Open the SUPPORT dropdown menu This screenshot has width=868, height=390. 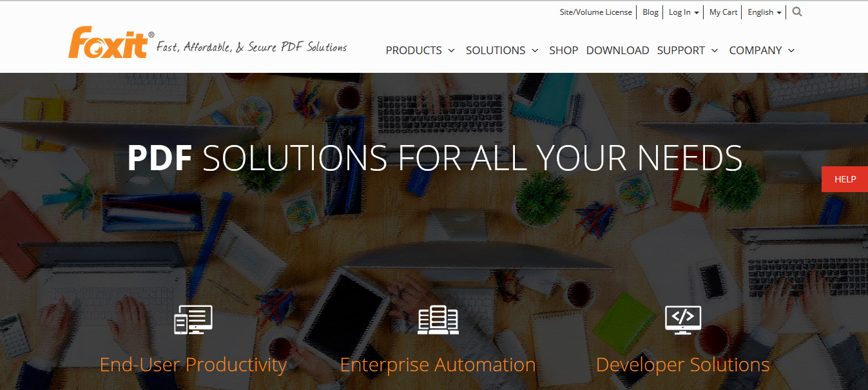pos(688,50)
